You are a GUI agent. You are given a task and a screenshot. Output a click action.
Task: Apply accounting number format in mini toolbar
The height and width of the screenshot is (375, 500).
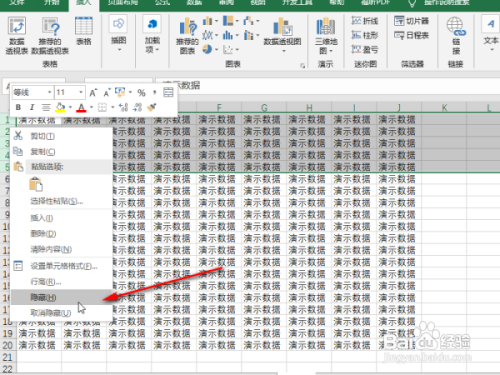[120, 92]
